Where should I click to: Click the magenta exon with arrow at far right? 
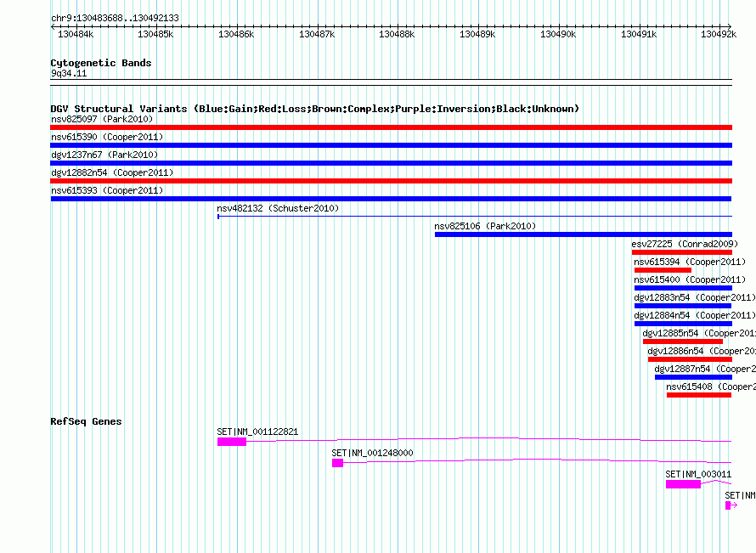(731, 505)
